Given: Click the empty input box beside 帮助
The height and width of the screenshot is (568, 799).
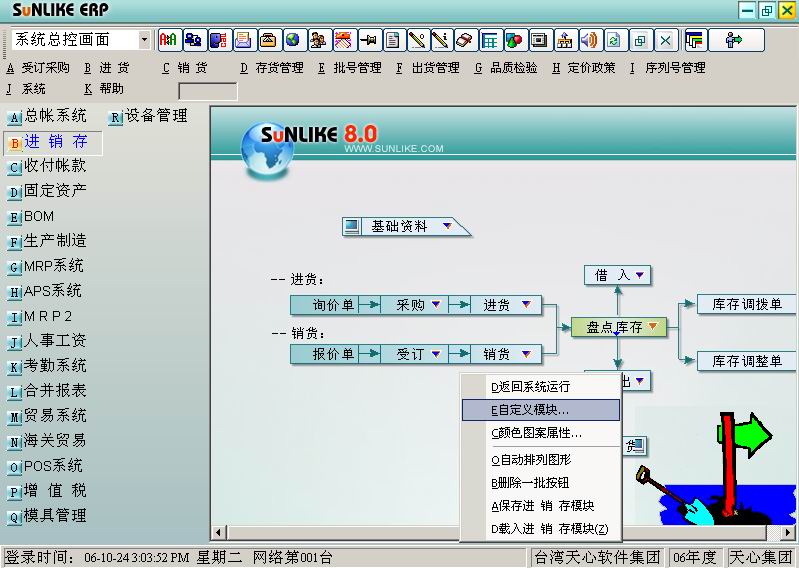Looking at the screenshot, I should pyautogui.click(x=208, y=91).
